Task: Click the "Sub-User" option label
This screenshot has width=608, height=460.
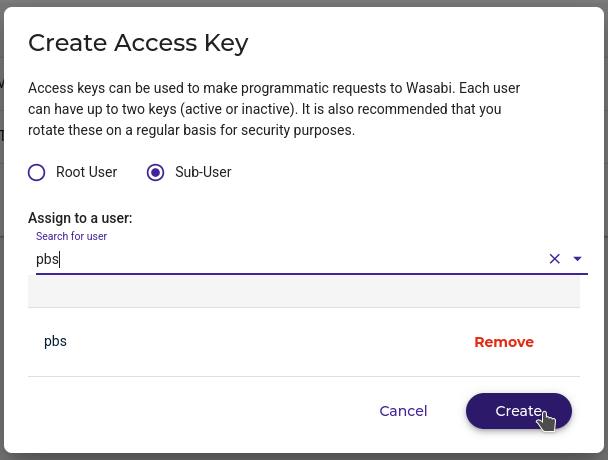Action: (203, 172)
